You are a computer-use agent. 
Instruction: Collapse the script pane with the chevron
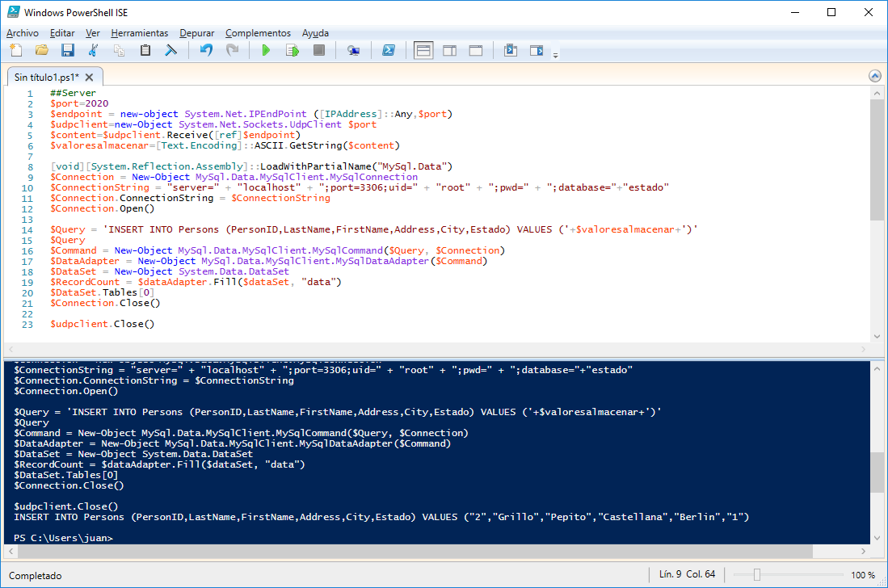(x=874, y=76)
